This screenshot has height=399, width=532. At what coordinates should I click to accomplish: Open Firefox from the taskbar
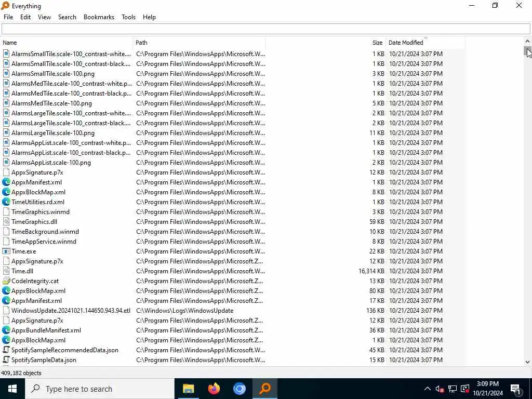point(214,389)
